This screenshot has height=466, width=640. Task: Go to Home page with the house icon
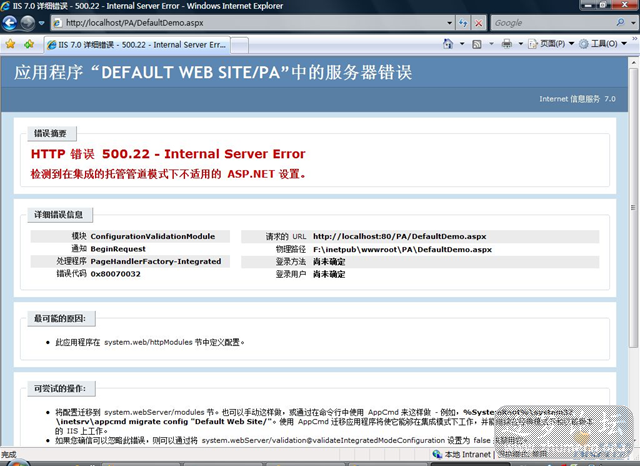pyautogui.click(x=448, y=44)
